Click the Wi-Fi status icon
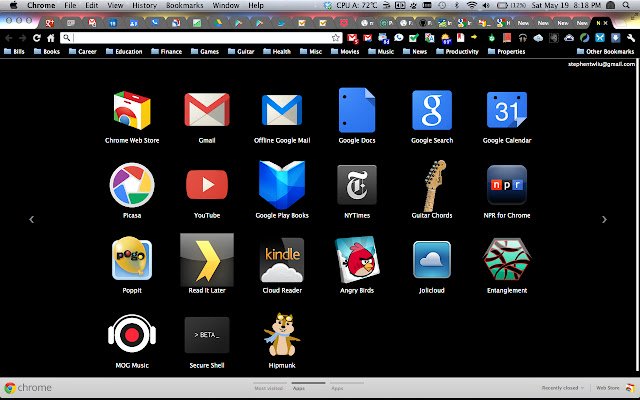This screenshot has height=400, width=640. pyautogui.click(x=471, y=5)
